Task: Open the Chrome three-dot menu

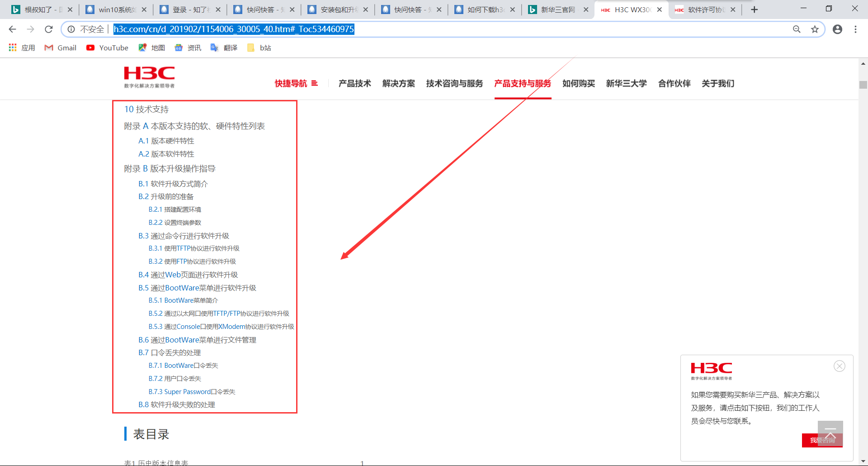Action: click(x=855, y=29)
